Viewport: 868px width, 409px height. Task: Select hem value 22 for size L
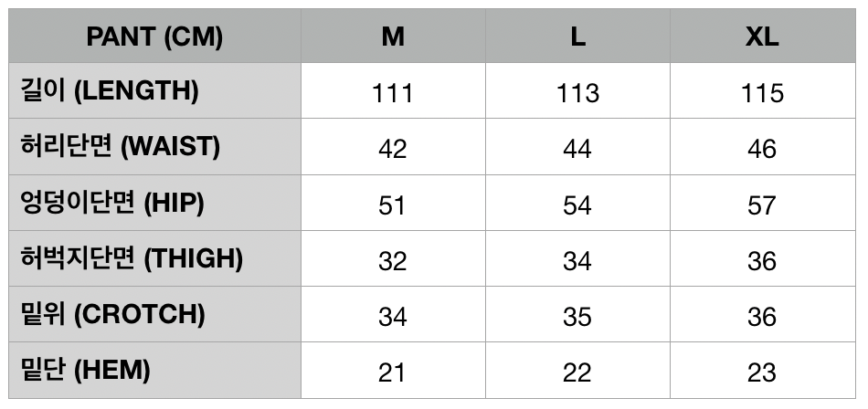coord(577,372)
